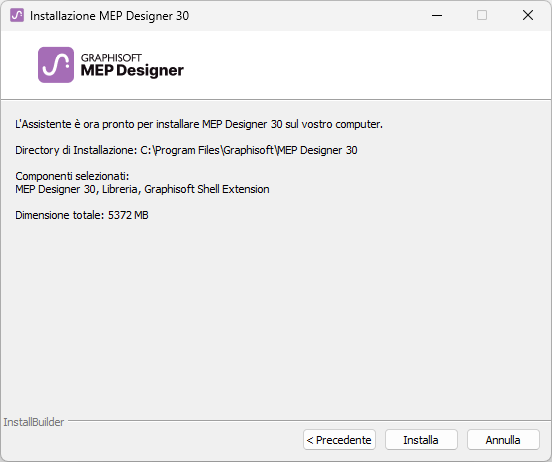Click the purple MEP Designer logo

[x=56, y=65]
